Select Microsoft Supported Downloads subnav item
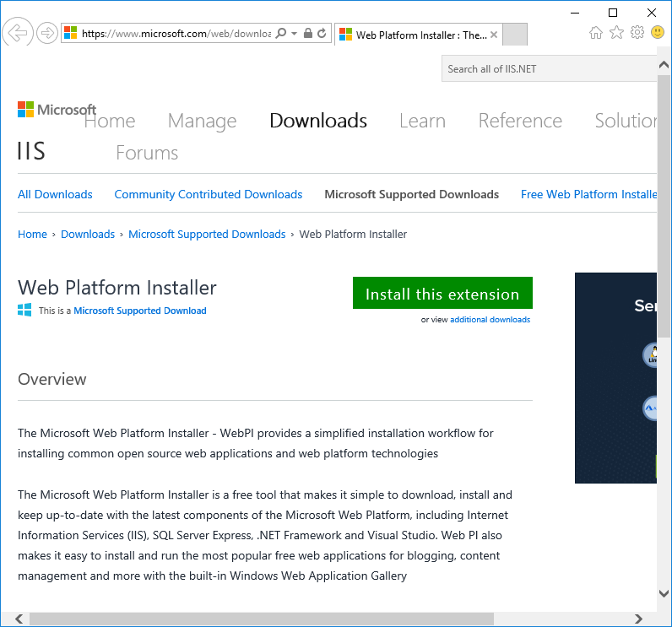 coord(411,194)
